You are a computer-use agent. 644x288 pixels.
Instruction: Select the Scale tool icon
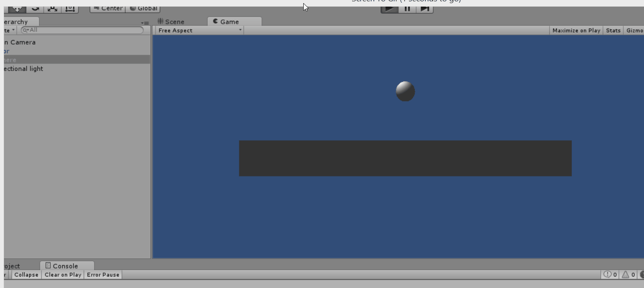click(52, 8)
